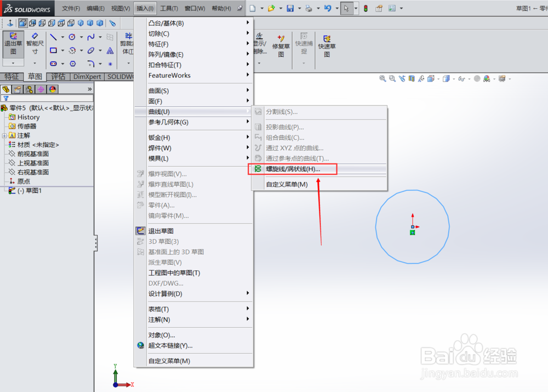This screenshot has width=548, height=392.
Task: Click the feature tree filter field
Action: (x=47, y=98)
